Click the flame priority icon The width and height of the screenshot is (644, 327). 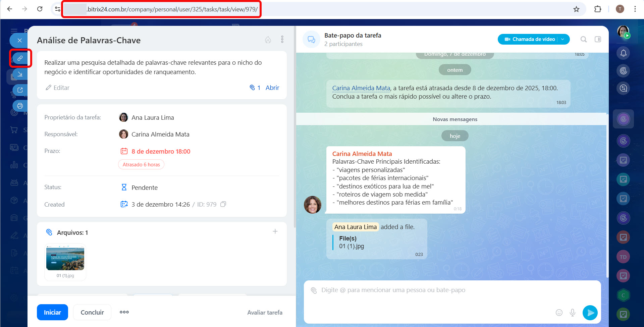click(x=268, y=40)
